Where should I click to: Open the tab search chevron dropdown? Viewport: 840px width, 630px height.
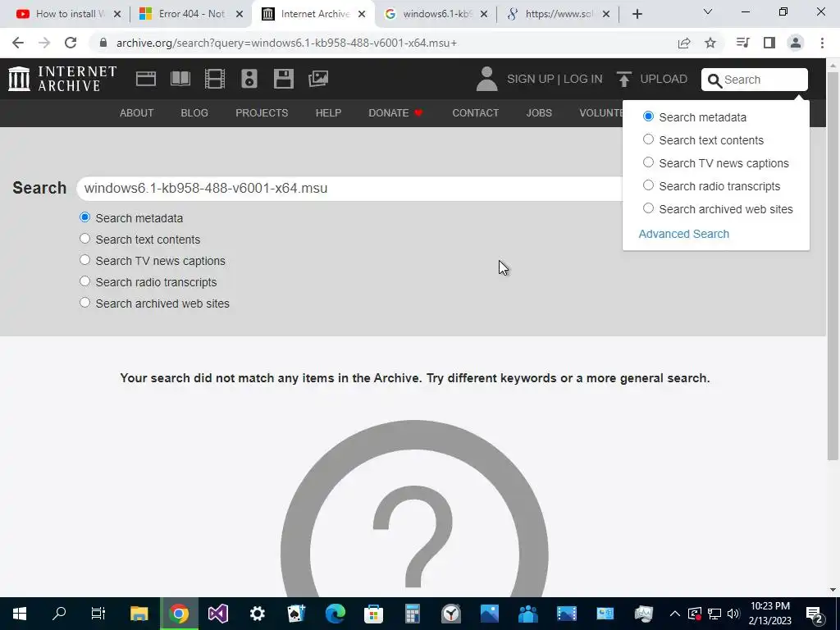pos(708,11)
